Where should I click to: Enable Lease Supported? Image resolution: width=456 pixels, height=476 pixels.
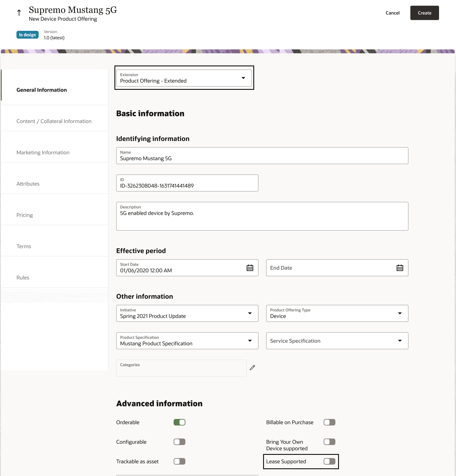point(329,461)
